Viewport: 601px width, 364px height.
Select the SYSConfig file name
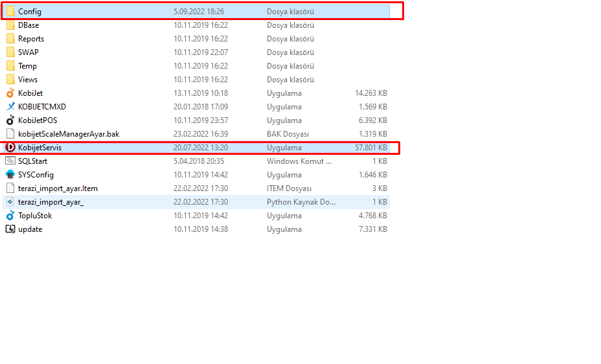(36, 175)
